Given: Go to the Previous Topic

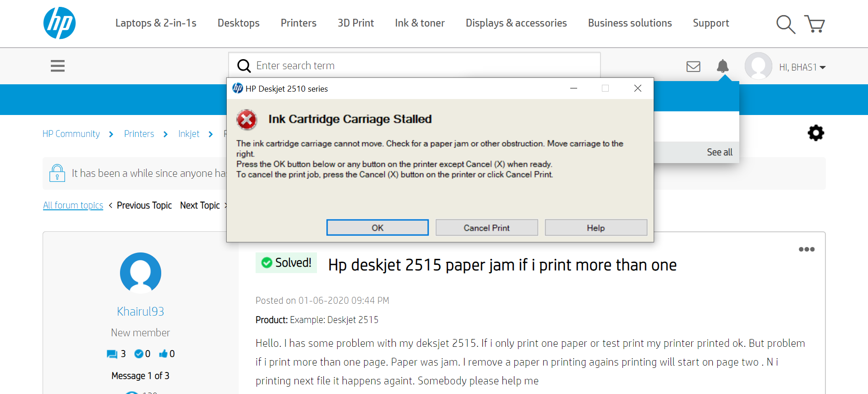Looking at the screenshot, I should [x=144, y=205].
